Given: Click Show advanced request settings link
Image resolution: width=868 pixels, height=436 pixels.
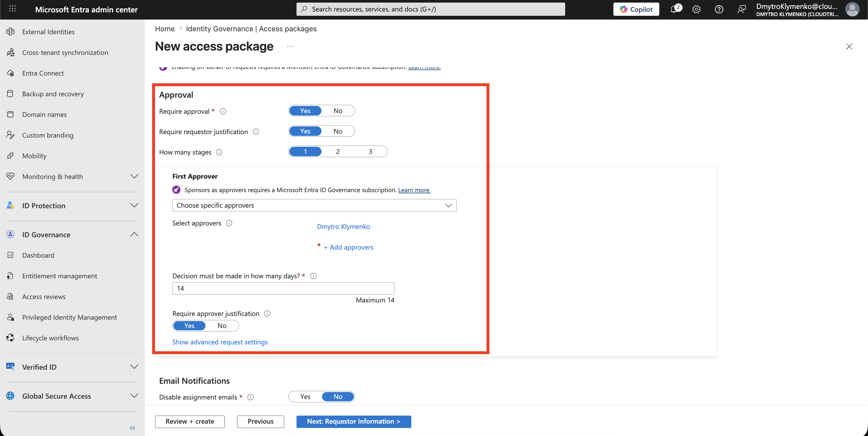Looking at the screenshot, I should click(x=220, y=342).
